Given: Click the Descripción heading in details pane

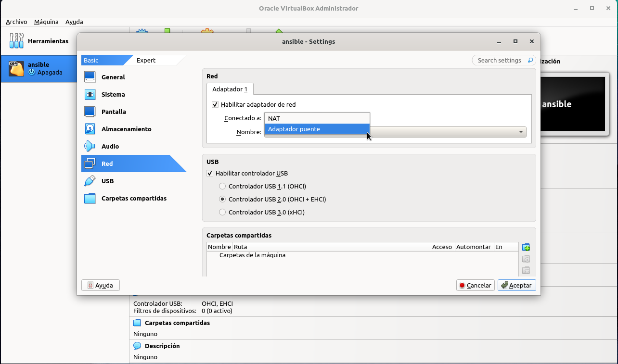Looking at the screenshot, I should click(x=162, y=346).
